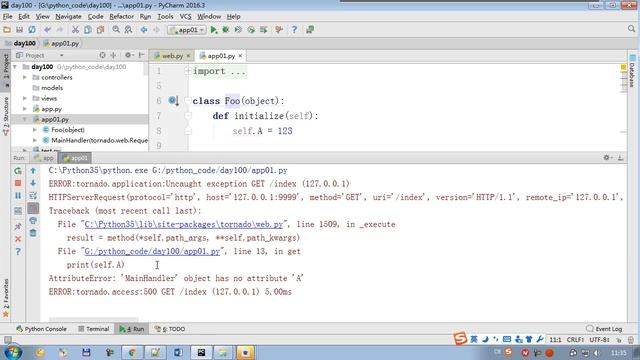640x360 pixels.
Task: Toggle Soft-Wrap in Run panel
Action: pyautogui.click(x=33, y=196)
